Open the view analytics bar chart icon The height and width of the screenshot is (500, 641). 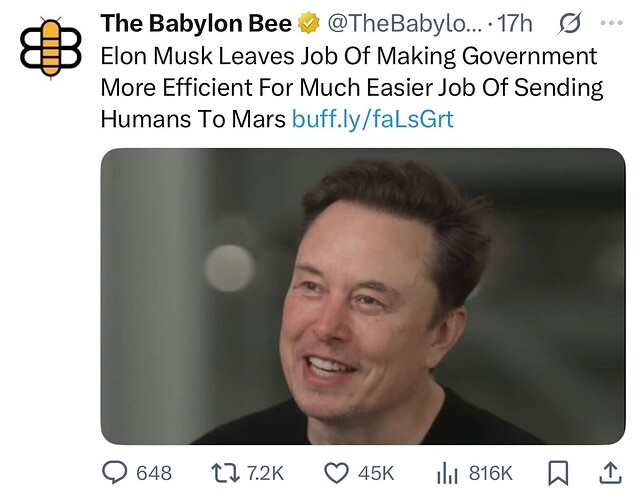click(449, 472)
